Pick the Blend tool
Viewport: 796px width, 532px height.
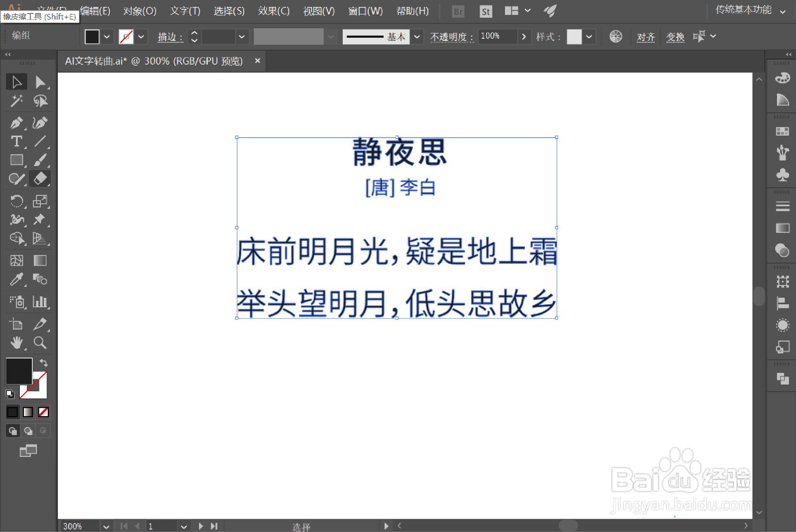click(40, 279)
